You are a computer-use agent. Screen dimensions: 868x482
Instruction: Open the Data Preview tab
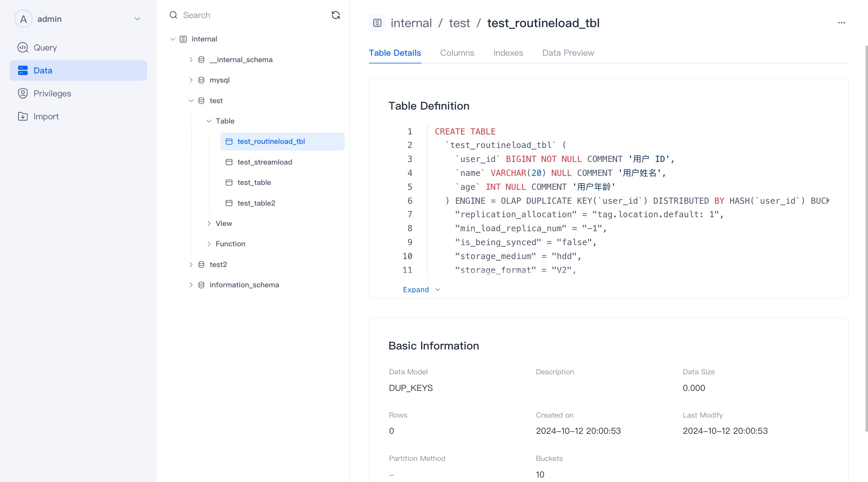pyautogui.click(x=568, y=53)
